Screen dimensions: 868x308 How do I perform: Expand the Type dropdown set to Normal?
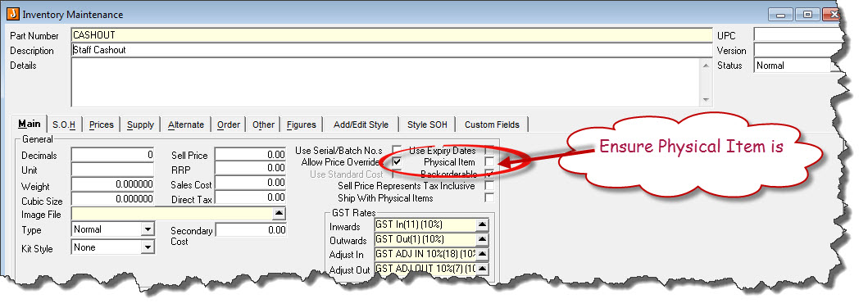[x=148, y=229]
